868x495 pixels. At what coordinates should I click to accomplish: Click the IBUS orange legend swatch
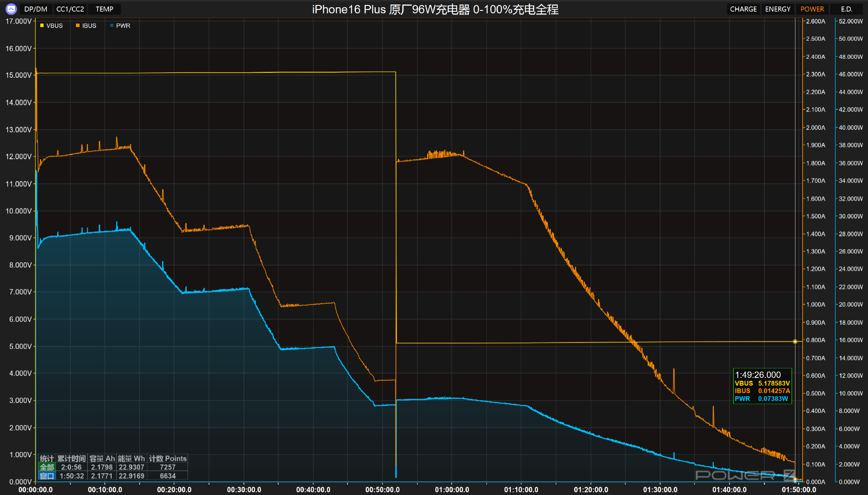pyautogui.click(x=78, y=26)
